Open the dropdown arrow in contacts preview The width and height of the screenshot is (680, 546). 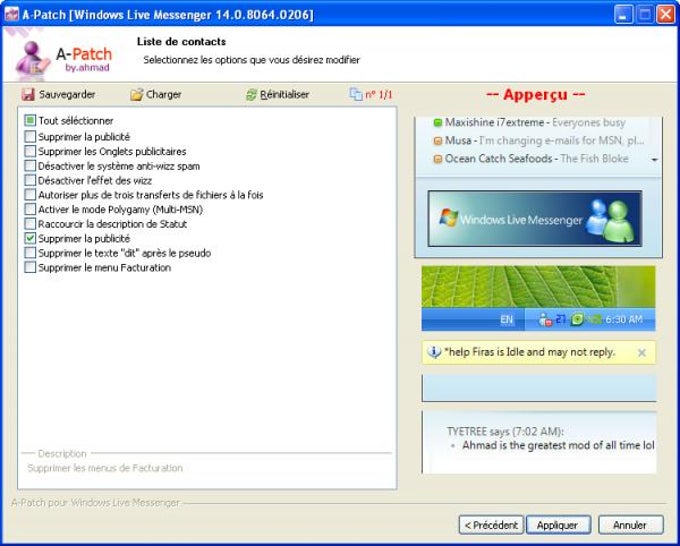[x=654, y=160]
